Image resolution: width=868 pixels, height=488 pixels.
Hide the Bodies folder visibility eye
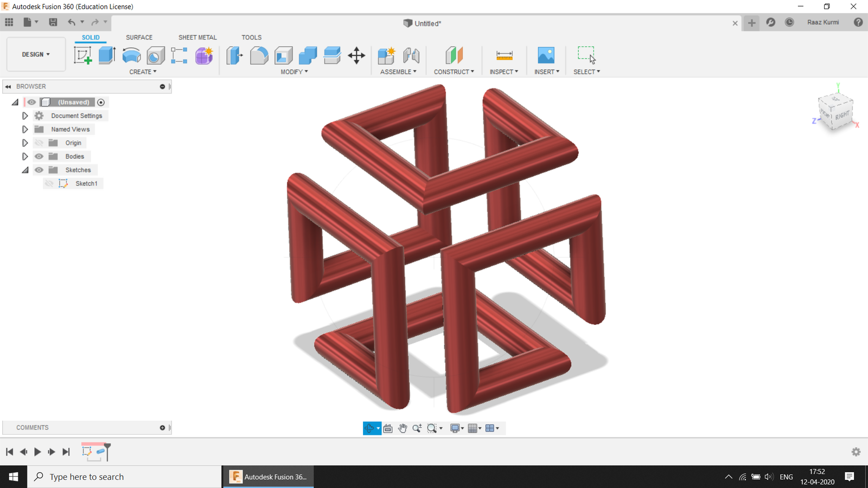click(39, 156)
